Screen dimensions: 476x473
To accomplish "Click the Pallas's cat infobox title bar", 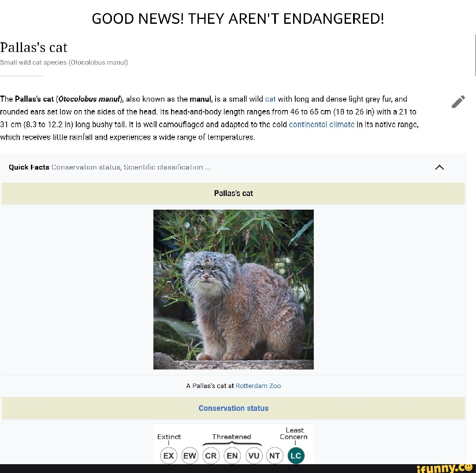I will coord(234,194).
